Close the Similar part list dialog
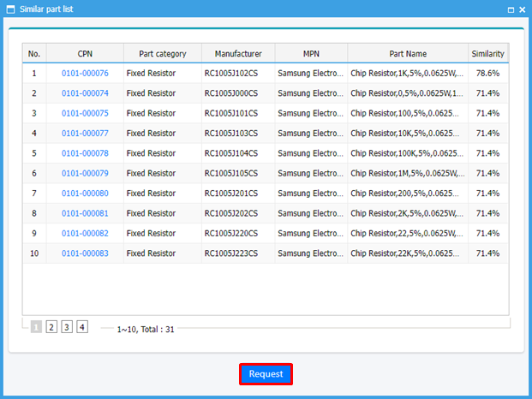532x399 pixels. pos(522,9)
